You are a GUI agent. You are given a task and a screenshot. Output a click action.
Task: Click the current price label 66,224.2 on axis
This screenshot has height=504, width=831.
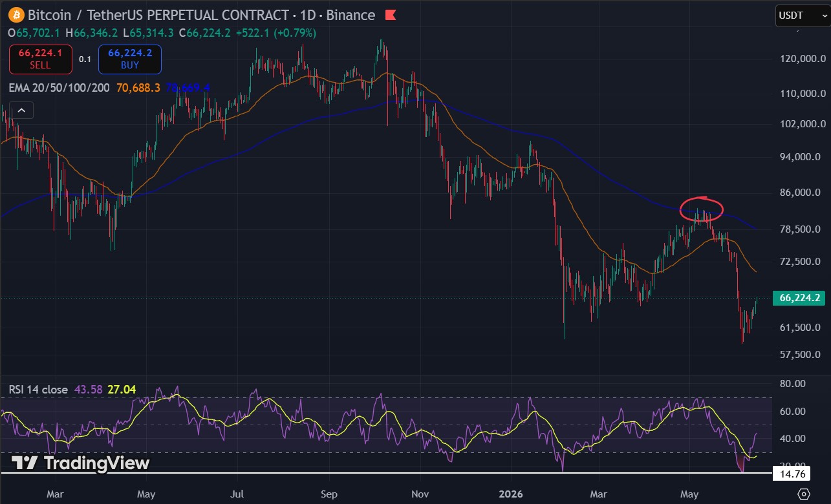(x=800, y=298)
